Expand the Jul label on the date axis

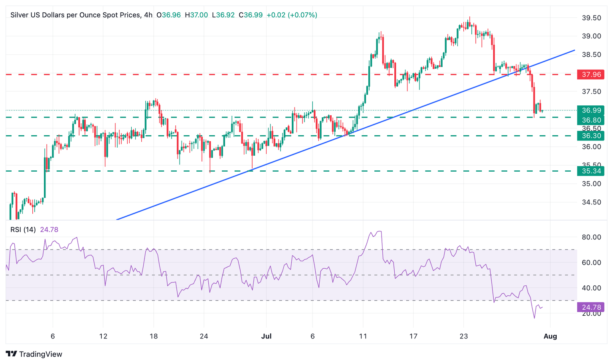(x=266, y=336)
